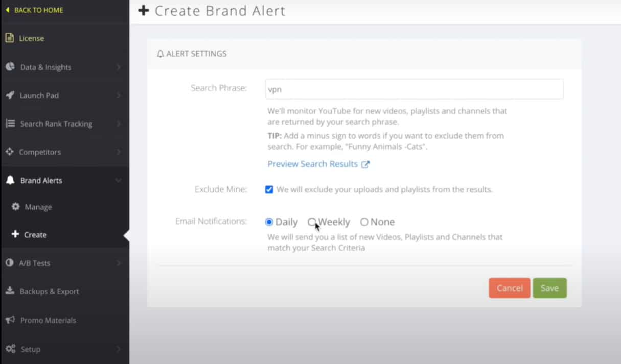Click the Launch Pad rocket icon

tap(10, 95)
